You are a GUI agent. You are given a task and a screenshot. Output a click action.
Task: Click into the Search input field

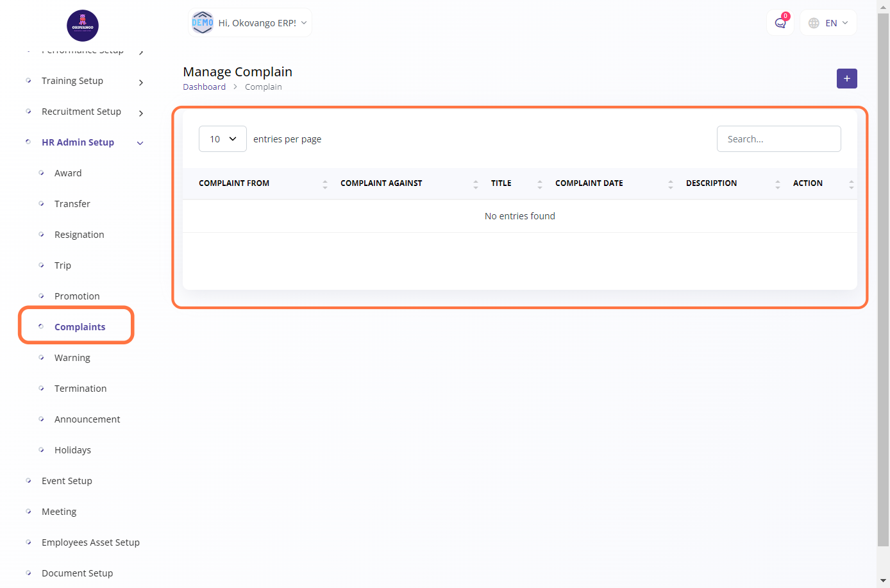point(778,139)
